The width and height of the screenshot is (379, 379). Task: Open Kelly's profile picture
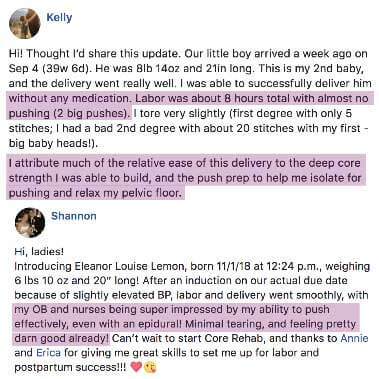(x=25, y=24)
